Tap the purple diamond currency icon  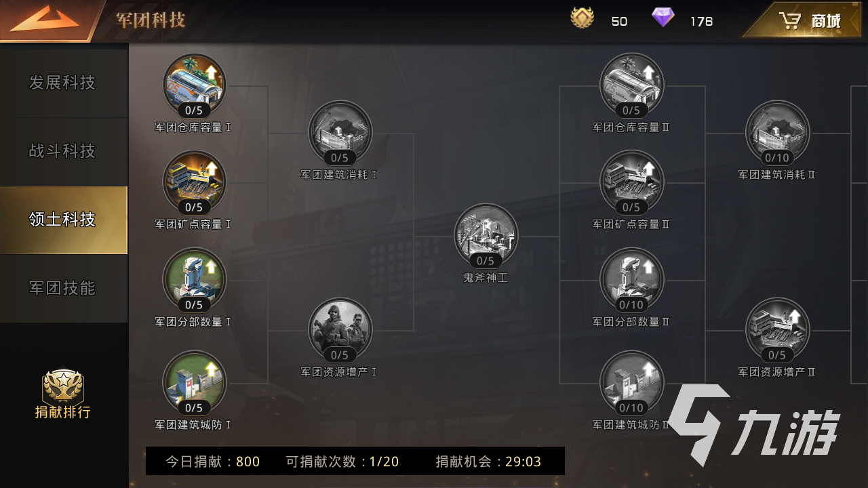(x=663, y=18)
